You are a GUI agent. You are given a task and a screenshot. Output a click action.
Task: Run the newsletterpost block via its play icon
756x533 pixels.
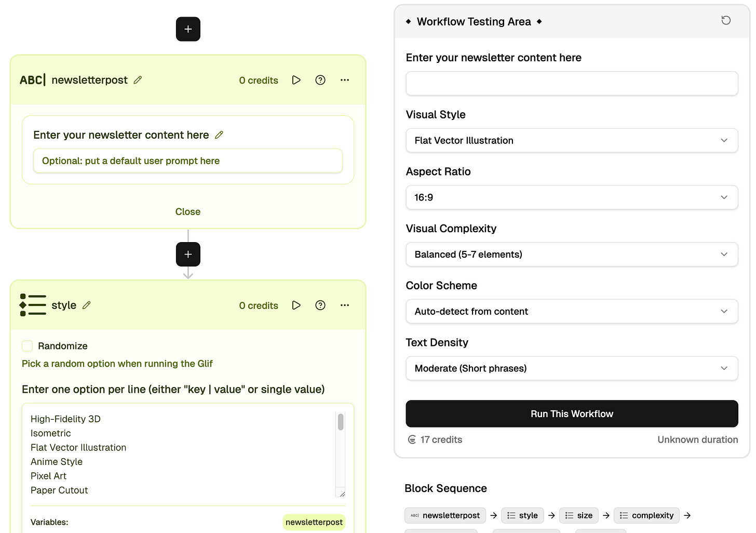coord(296,80)
